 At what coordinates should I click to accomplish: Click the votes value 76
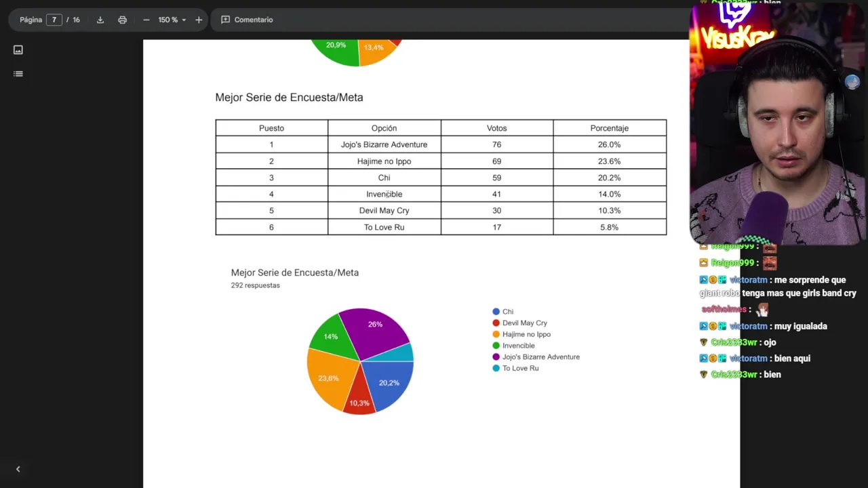coord(496,144)
